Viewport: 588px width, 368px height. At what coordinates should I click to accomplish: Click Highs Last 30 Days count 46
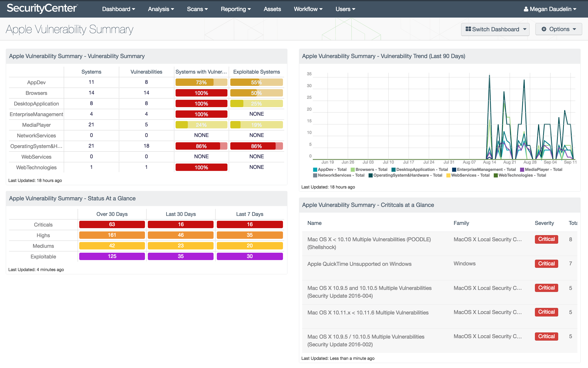pyautogui.click(x=180, y=235)
